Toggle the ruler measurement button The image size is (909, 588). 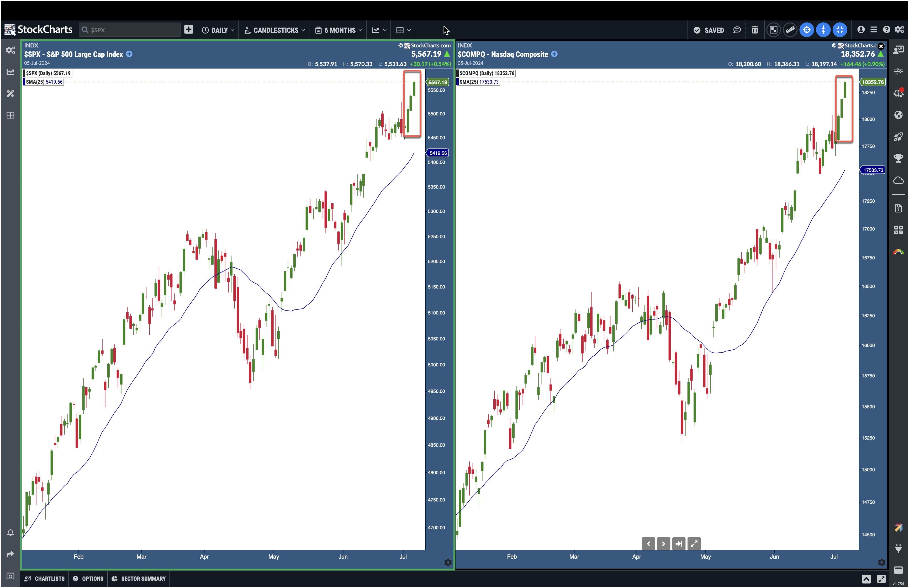[x=790, y=30]
